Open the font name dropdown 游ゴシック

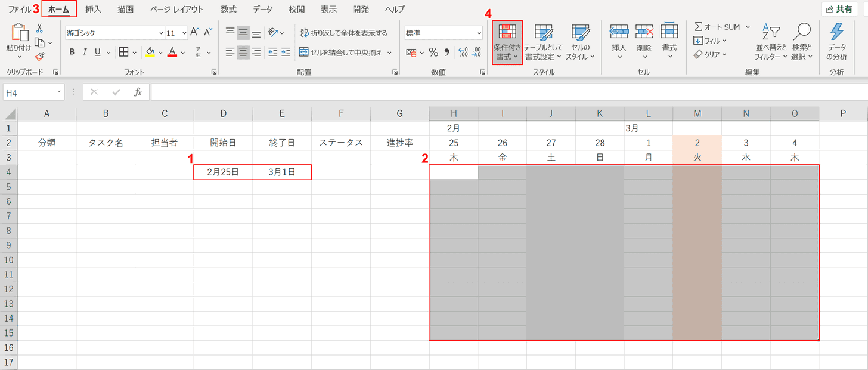[x=161, y=33]
